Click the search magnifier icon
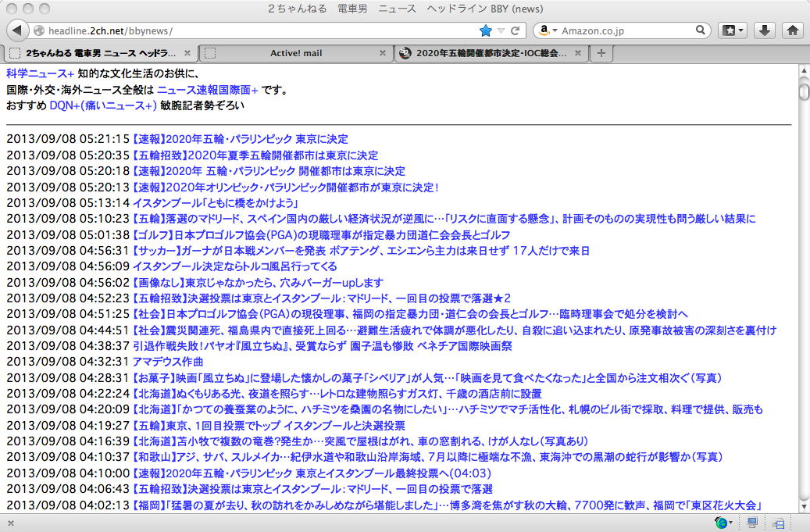The width and height of the screenshot is (810, 532). 701,30
